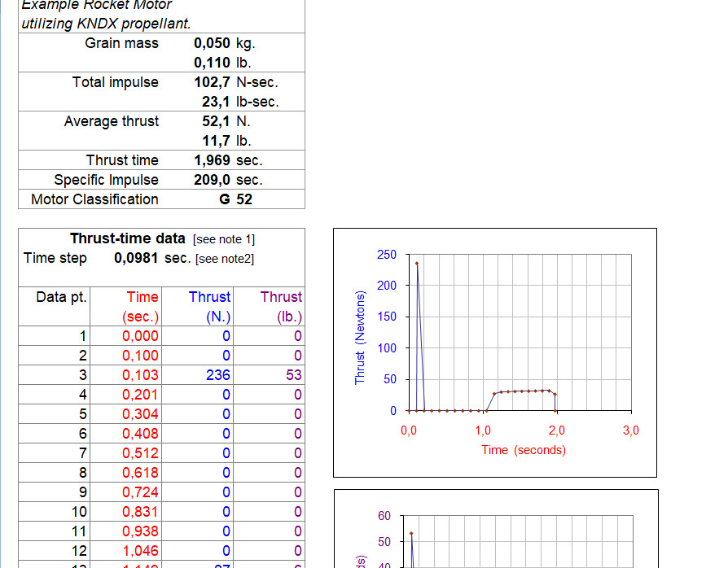Click the Motor Classification label cell
Viewport: 728px width, 568px height.
tap(94, 199)
